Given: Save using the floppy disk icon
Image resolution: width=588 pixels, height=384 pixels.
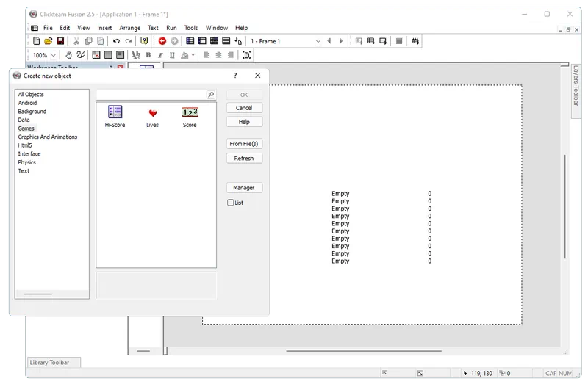Looking at the screenshot, I should point(60,41).
